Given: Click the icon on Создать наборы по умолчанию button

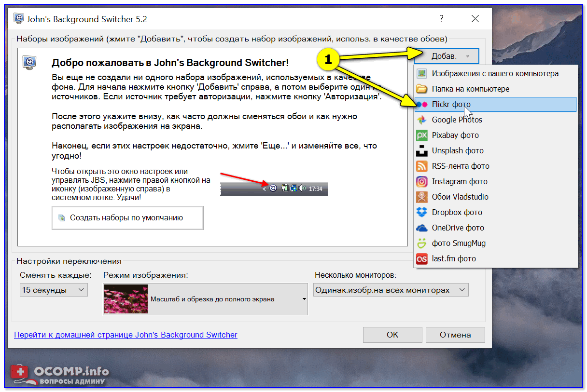Looking at the screenshot, I should (x=61, y=218).
